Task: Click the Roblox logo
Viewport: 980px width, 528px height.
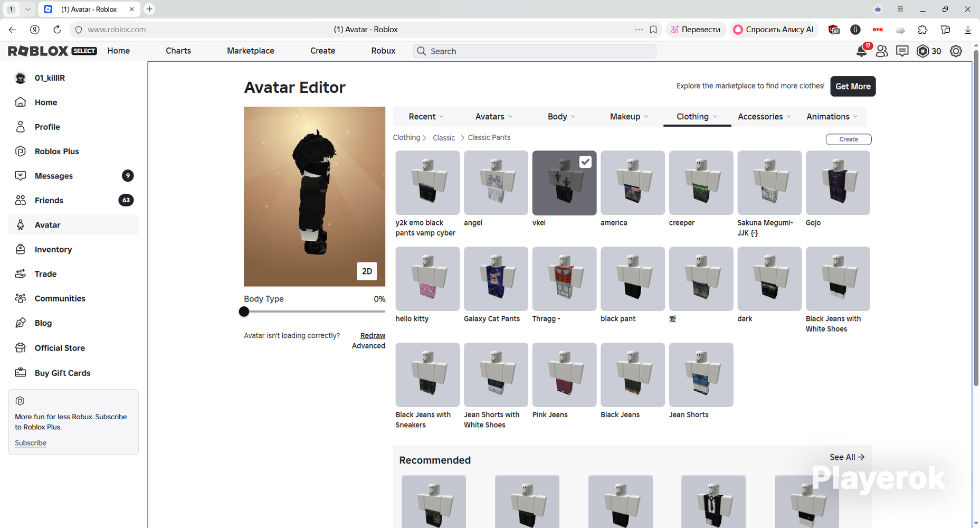Action: [x=38, y=51]
